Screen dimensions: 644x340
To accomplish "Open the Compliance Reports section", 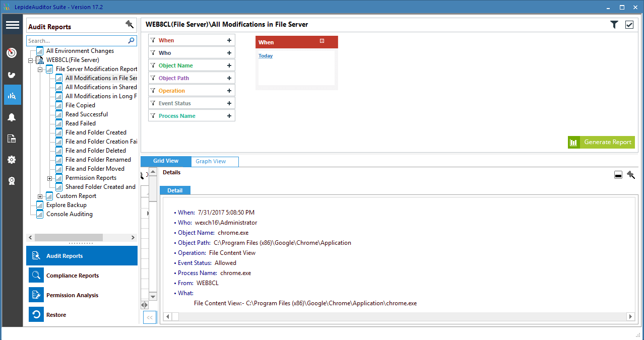I will pyautogui.click(x=82, y=276).
